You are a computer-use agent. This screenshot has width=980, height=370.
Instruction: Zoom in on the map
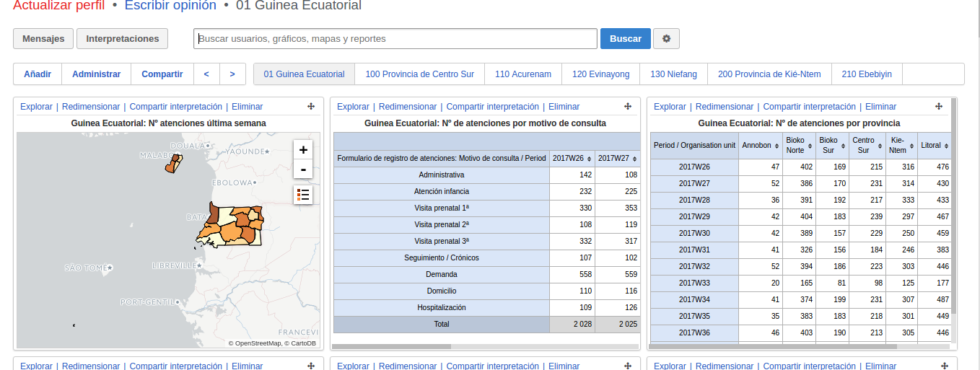[303, 150]
